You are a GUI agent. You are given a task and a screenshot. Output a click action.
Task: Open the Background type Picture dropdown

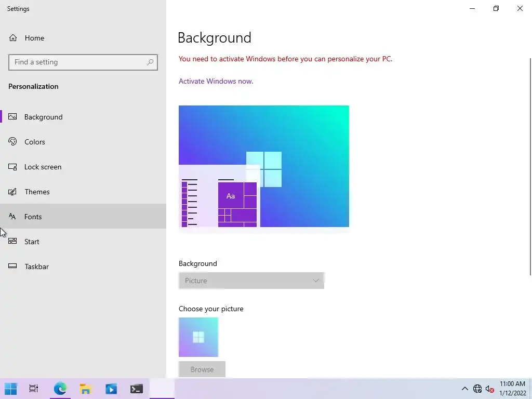pos(251,281)
